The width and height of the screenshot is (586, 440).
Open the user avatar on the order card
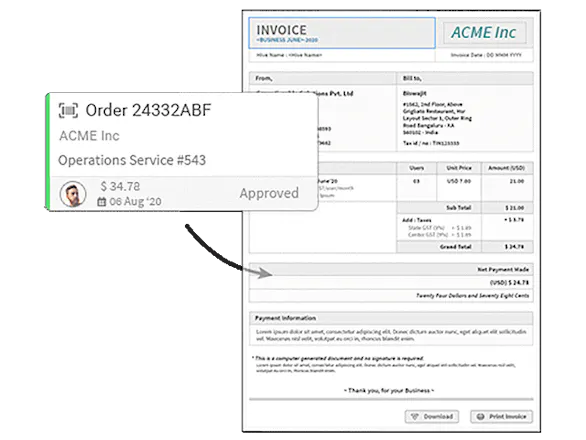[73, 194]
